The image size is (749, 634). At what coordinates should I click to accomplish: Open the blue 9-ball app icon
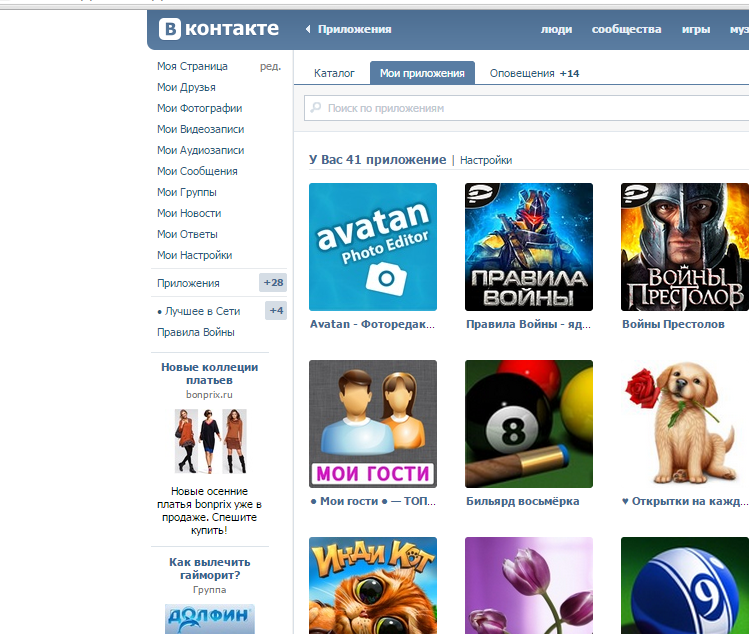[x=685, y=585]
